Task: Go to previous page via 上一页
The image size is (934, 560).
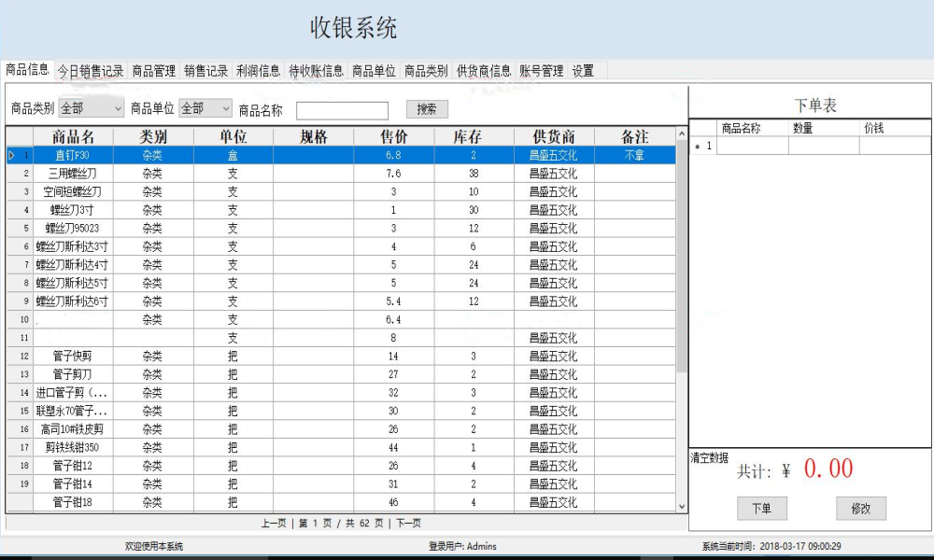Action: (274, 523)
